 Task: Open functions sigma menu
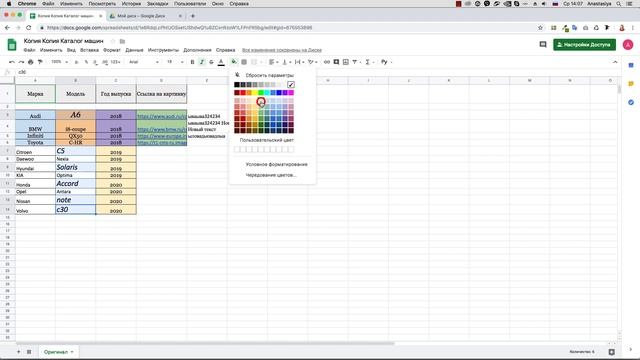pos(369,62)
